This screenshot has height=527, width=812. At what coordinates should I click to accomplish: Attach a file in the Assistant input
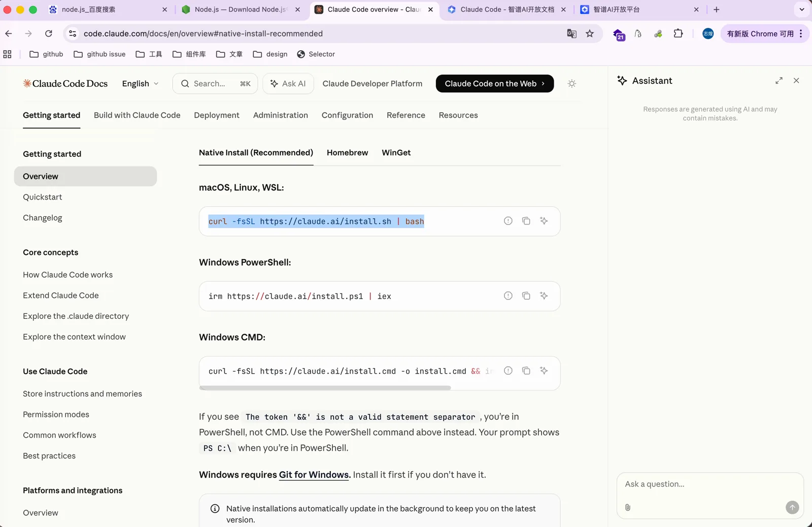tap(628, 507)
